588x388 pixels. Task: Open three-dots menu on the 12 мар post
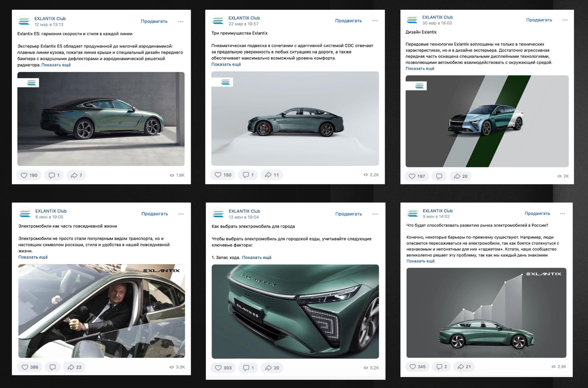coord(181,21)
